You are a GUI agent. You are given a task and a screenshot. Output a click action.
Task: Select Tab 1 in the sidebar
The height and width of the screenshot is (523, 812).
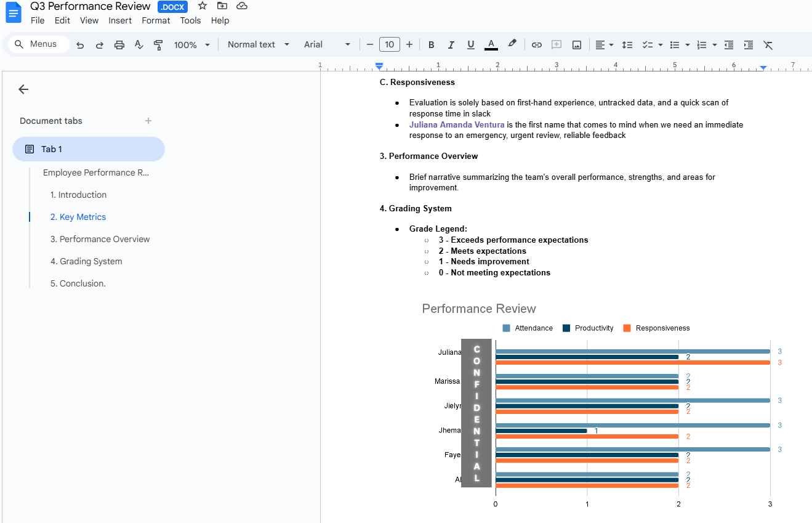89,149
